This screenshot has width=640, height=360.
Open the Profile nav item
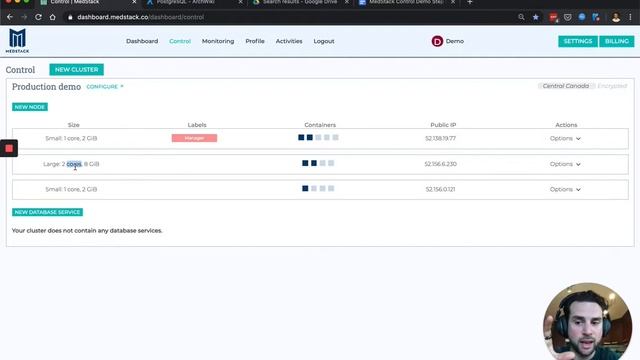[255, 41]
